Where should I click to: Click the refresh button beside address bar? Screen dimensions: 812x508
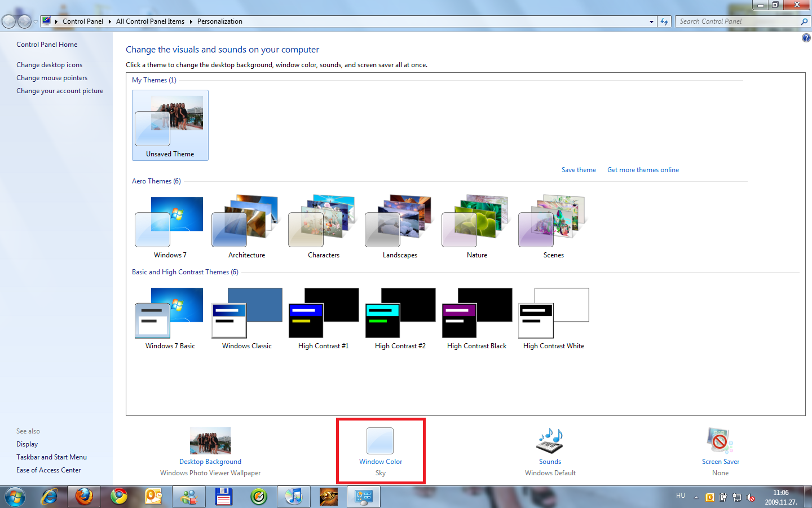tap(664, 21)
